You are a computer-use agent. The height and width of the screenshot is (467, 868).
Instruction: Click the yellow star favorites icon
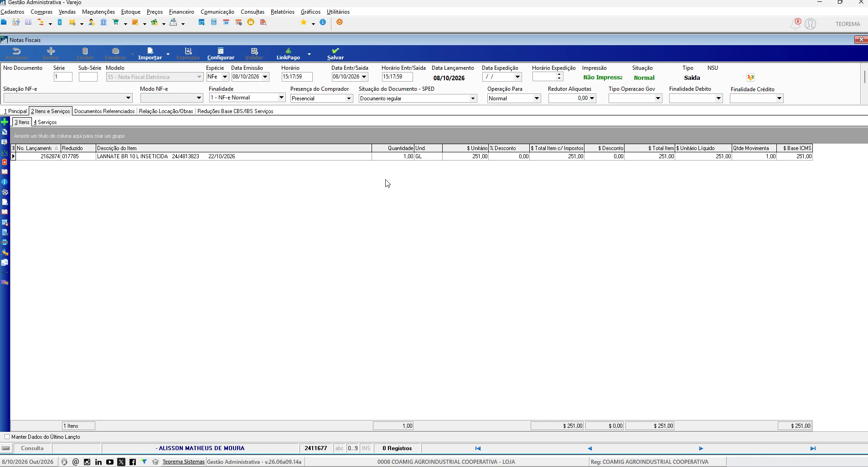pos(304,22)
